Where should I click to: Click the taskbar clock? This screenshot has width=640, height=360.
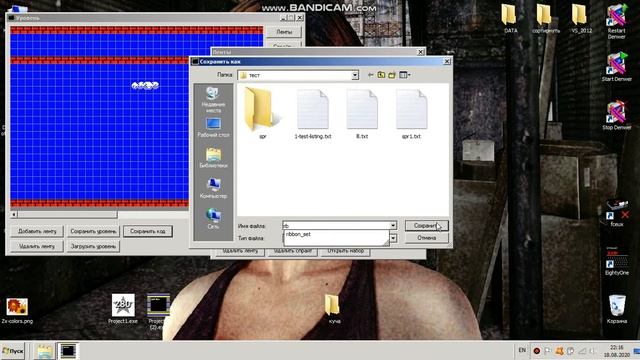(x=617, y=351)
